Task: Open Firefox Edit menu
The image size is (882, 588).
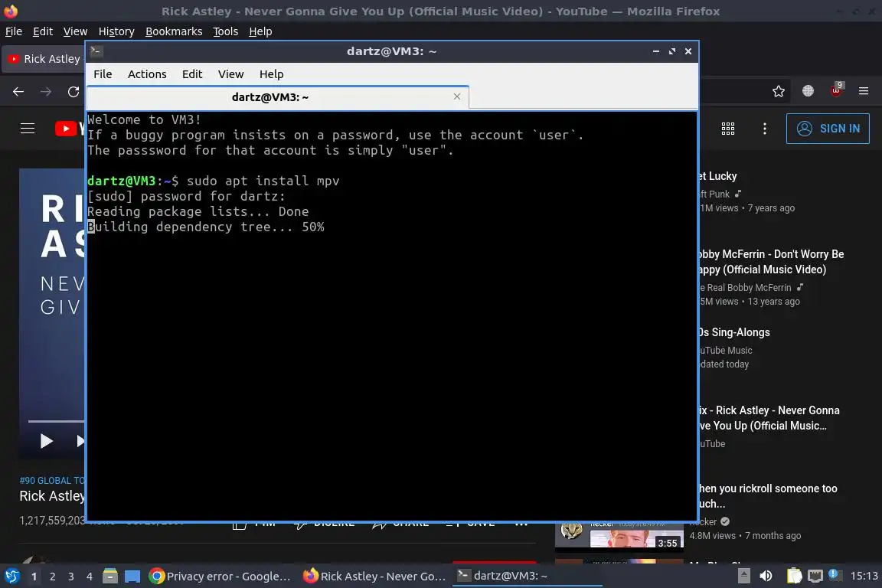Action: point(43,31)
